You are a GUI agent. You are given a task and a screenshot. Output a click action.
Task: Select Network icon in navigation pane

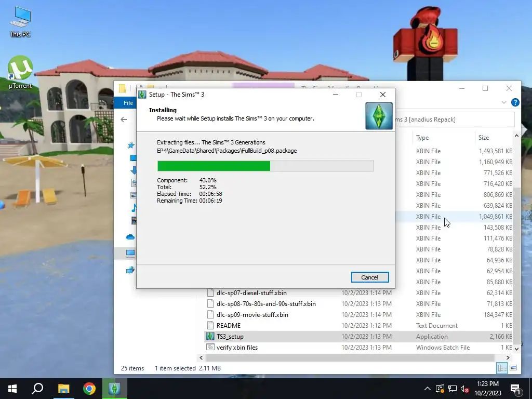tap(130, 270)
